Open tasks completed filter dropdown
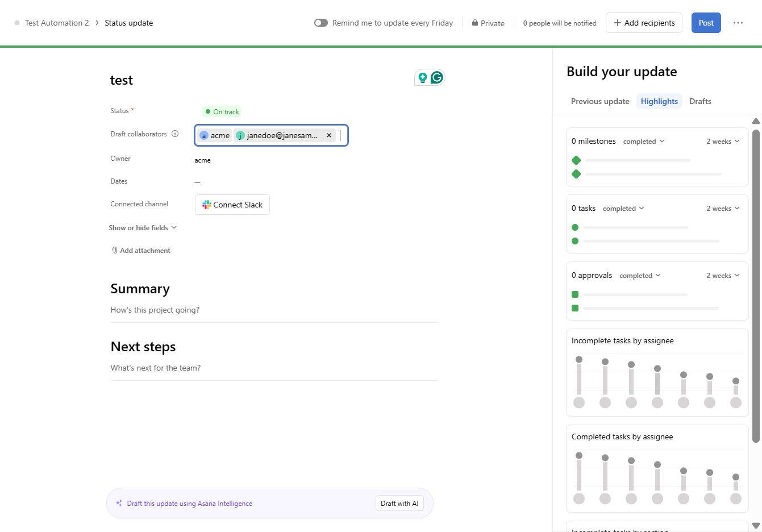762x532 pixels. [623, 209]
